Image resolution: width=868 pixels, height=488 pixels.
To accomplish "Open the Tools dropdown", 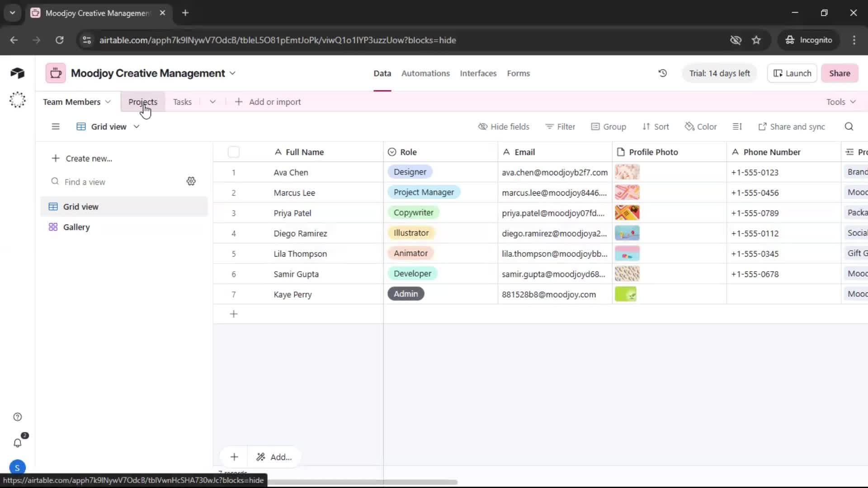I will tap(841, 102).
